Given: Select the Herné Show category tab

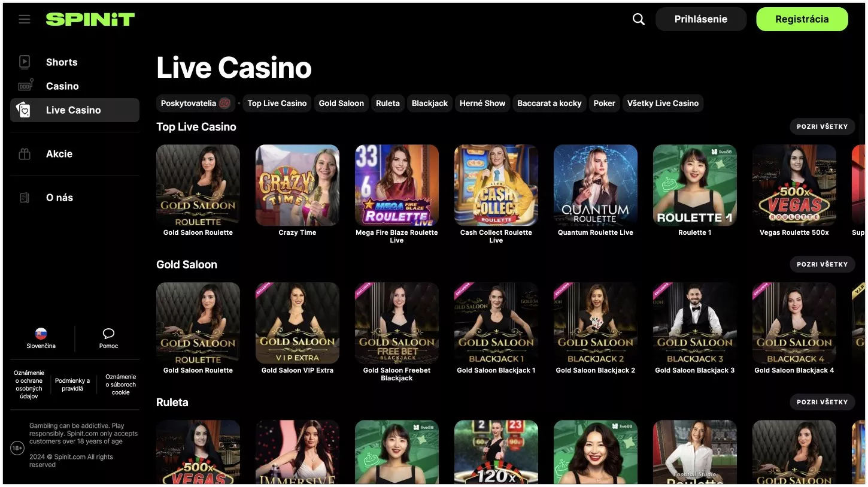Looking at the screenshot, I should click(482, 103).
